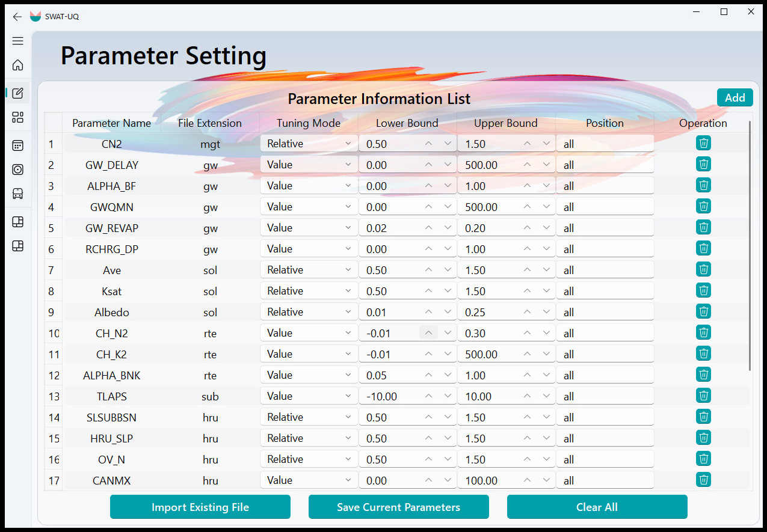Open Tuning Mode dropdown for GW_DELAY

(x=309, y=165)
